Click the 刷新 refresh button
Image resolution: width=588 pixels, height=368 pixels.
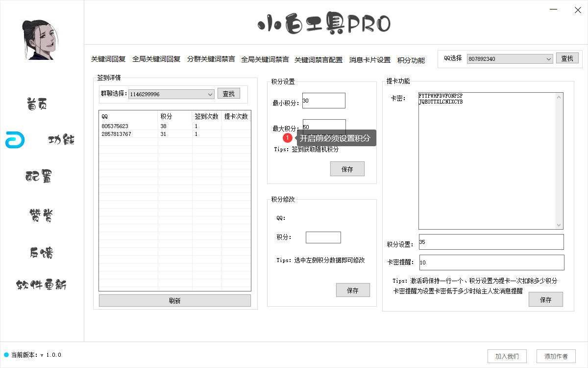click(x=174, y=300)
